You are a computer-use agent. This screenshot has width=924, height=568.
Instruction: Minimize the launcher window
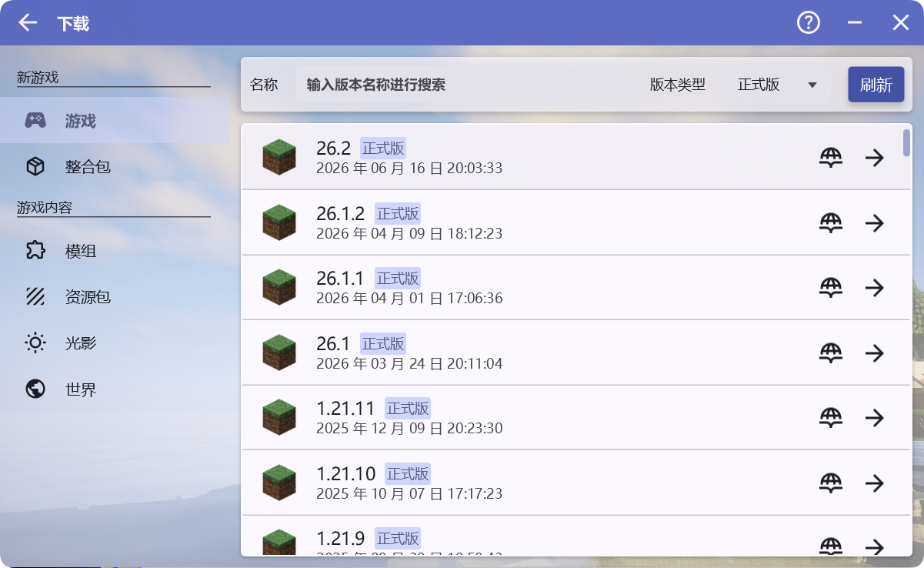855,23
